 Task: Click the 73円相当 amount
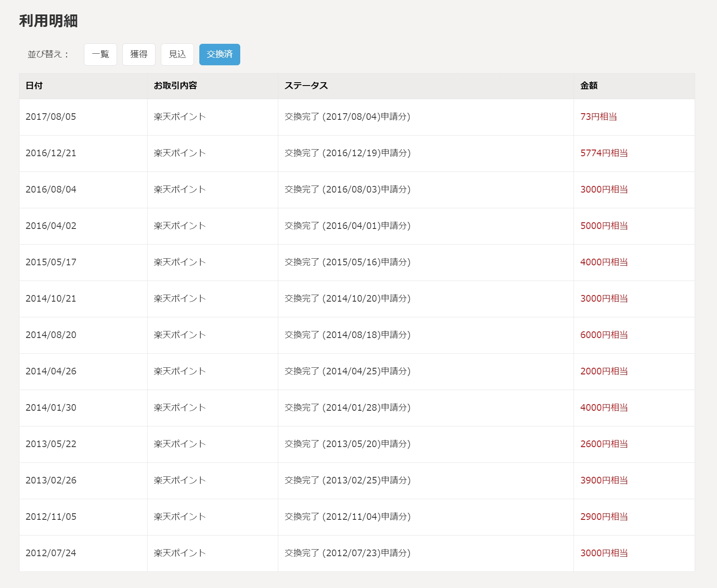pos(598,117)
